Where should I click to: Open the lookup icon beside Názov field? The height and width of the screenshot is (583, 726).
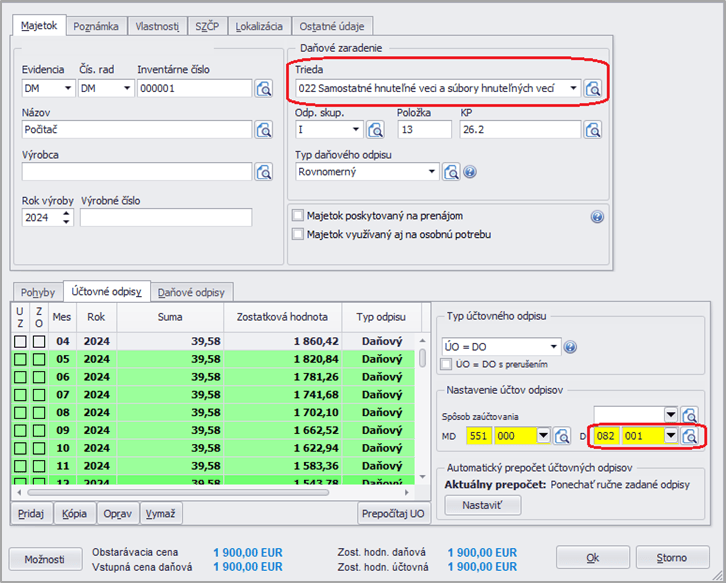264,130
